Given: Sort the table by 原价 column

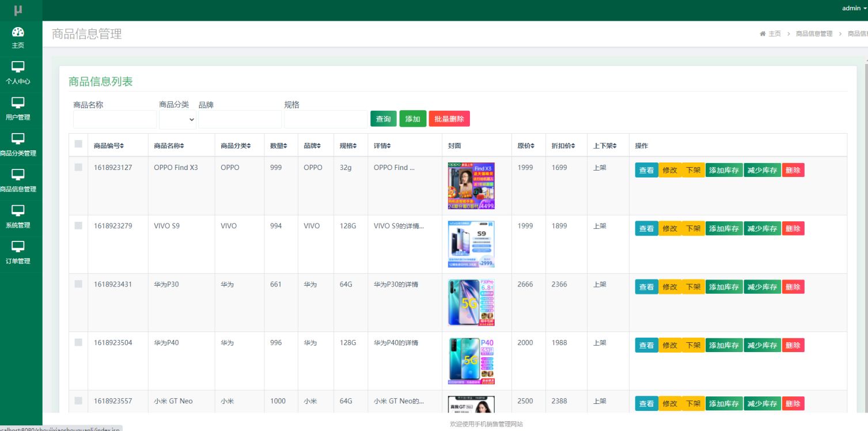Looking at the screenshot, I should pyautogui.click(x=526, y=146).
